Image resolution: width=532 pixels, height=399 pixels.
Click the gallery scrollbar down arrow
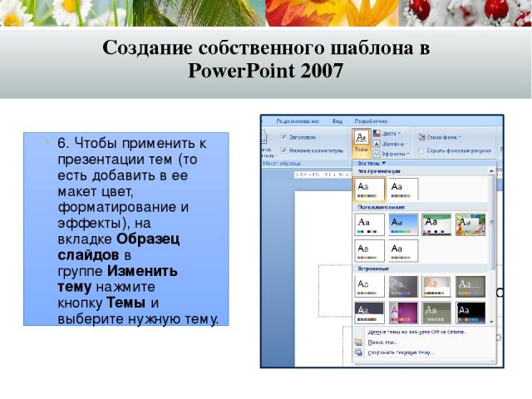click(491, 322)
